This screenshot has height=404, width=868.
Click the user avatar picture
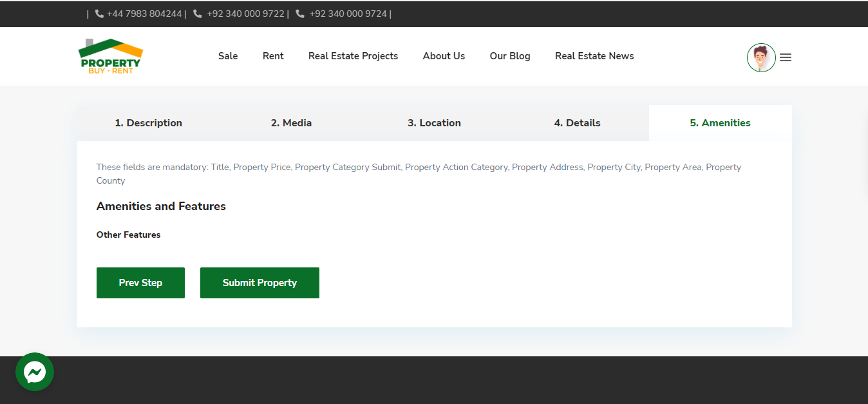pyautogui.click(x=761, y=57)
